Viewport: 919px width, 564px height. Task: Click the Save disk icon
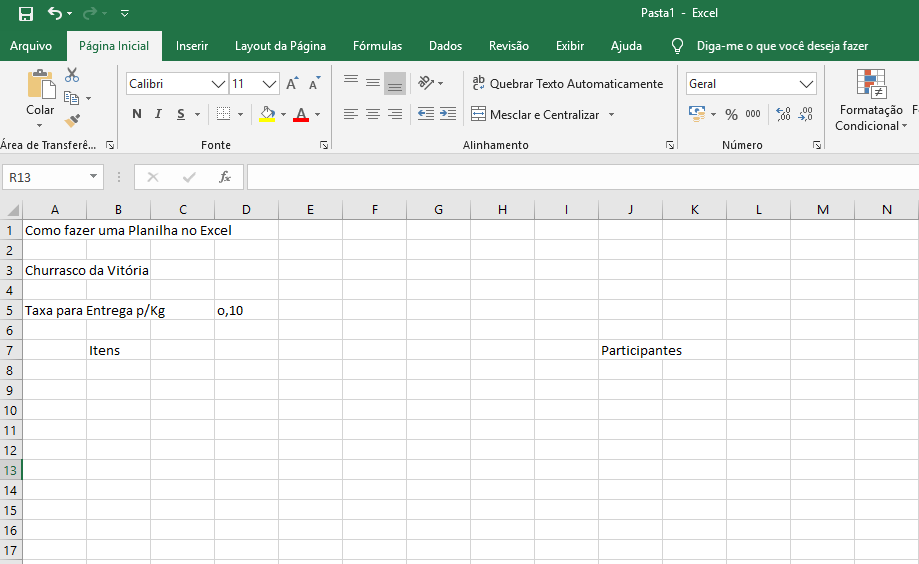tap(26, 13)
